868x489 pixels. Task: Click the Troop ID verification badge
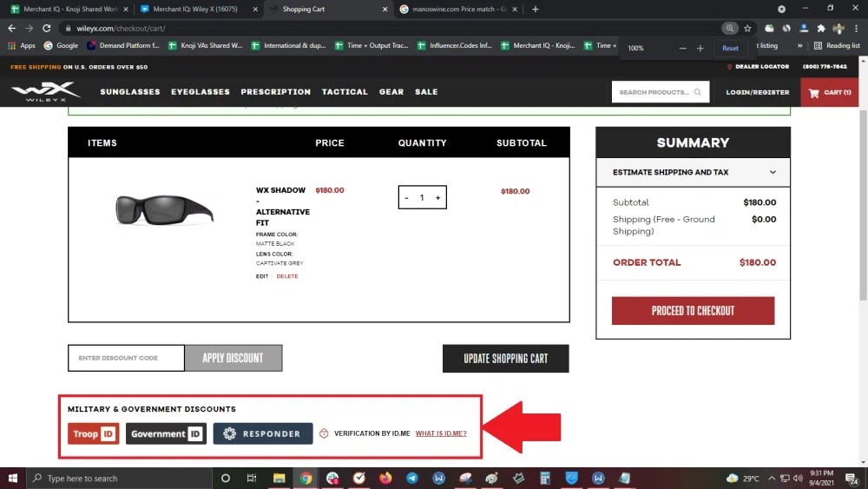tap(94, 433)
